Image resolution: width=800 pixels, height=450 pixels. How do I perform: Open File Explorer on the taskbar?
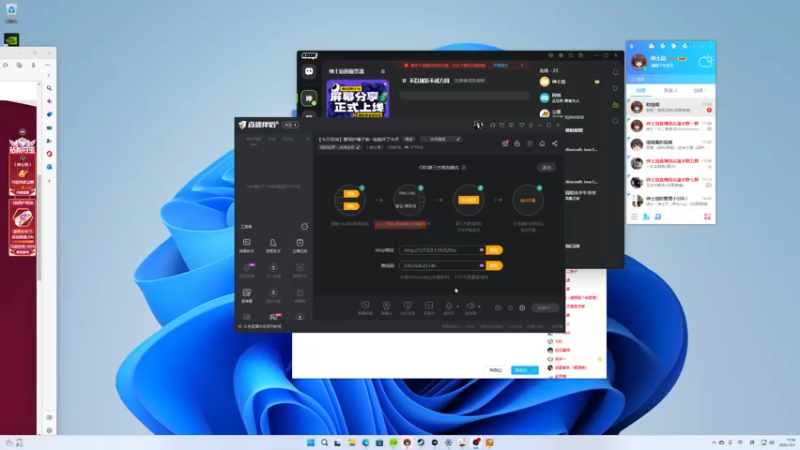(x=352, y=442)
